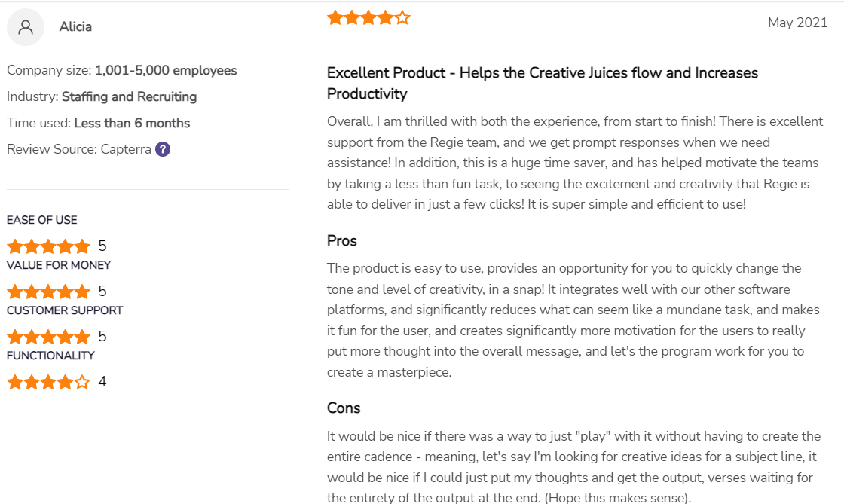Click the EASE OF USE label
Viewport: 844px width, 504px height.
click(42, 220)
